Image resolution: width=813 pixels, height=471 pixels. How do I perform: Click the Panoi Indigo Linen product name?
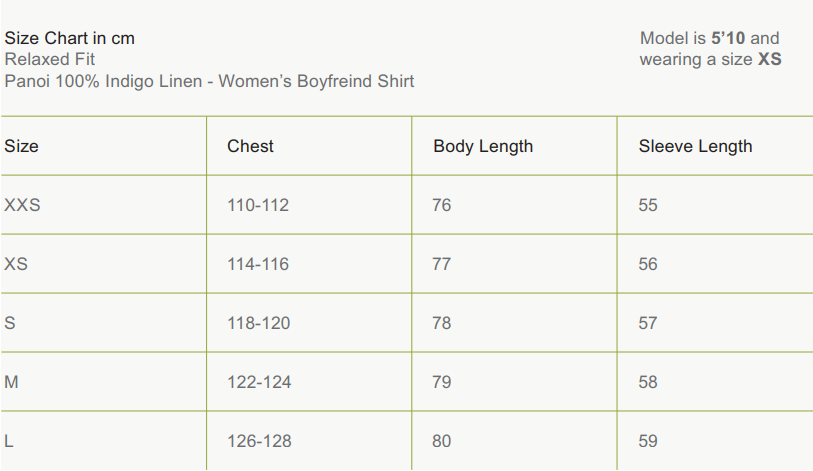coord(209,81)
